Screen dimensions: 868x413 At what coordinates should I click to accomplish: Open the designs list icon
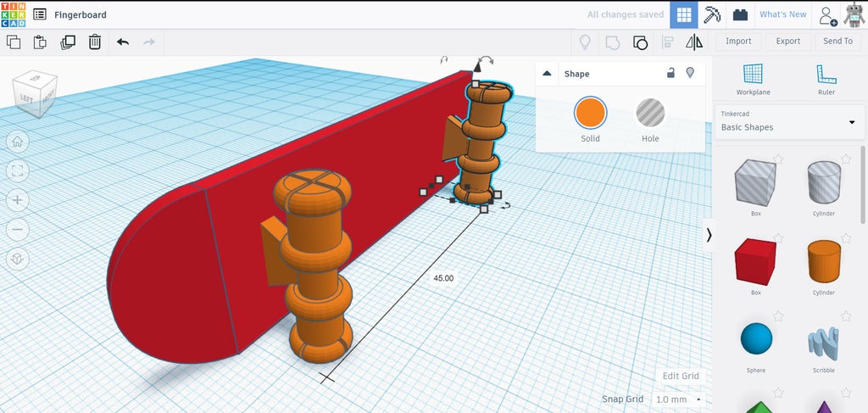tap(39, 14)
